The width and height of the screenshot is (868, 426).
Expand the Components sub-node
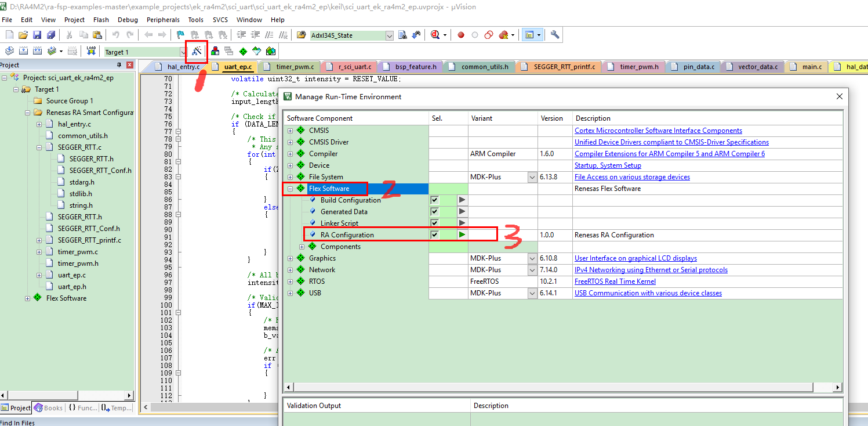[302, 247]
